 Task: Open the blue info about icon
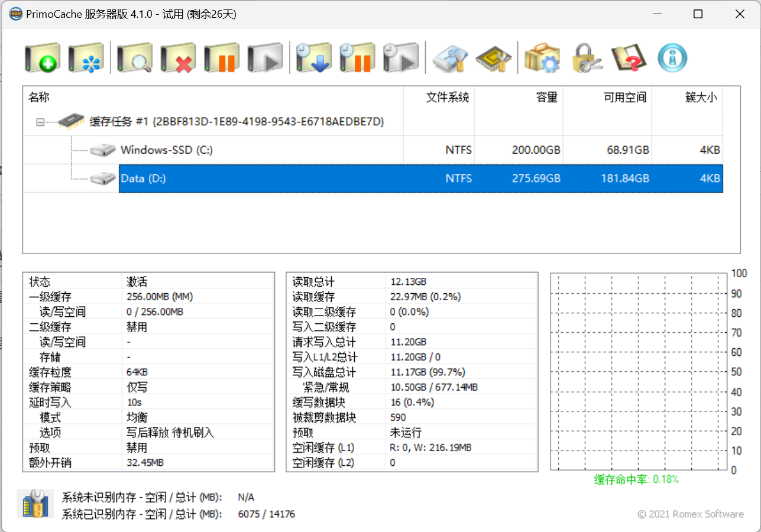[673, 58]
